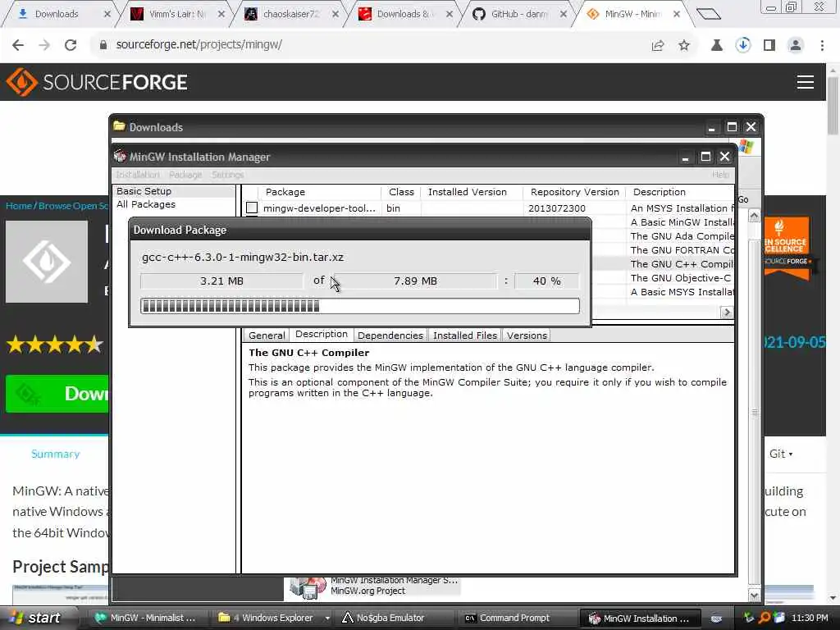Close the Vimm's Lair tab

tap(221, 14)
